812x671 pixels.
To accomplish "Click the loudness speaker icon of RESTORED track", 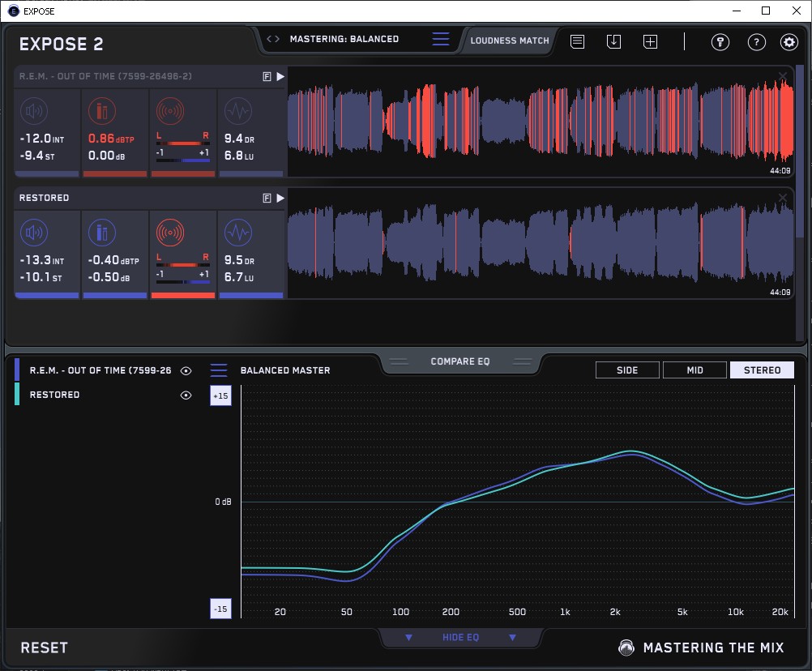I will 33,233.
